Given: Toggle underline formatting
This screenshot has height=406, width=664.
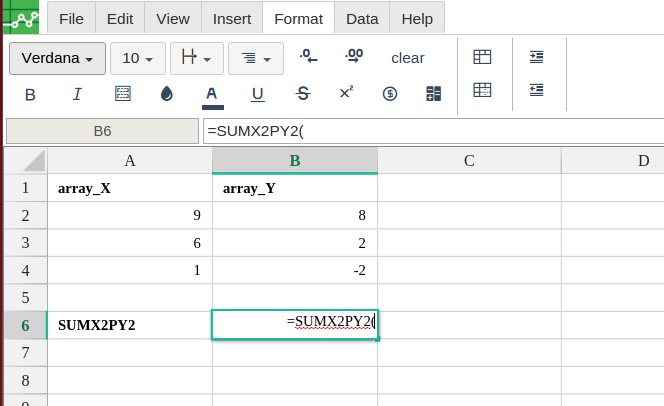Looking at the screenshot, I should point(257,94).
